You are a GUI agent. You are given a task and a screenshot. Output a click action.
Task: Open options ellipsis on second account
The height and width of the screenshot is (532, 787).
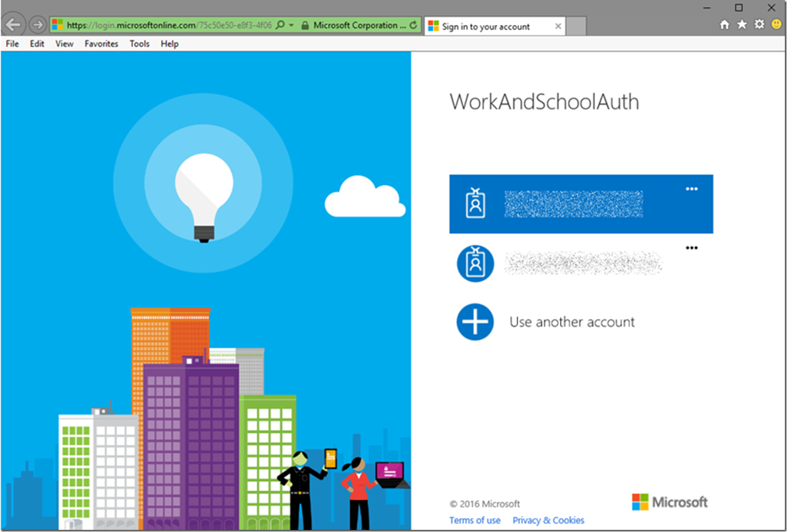691,248
